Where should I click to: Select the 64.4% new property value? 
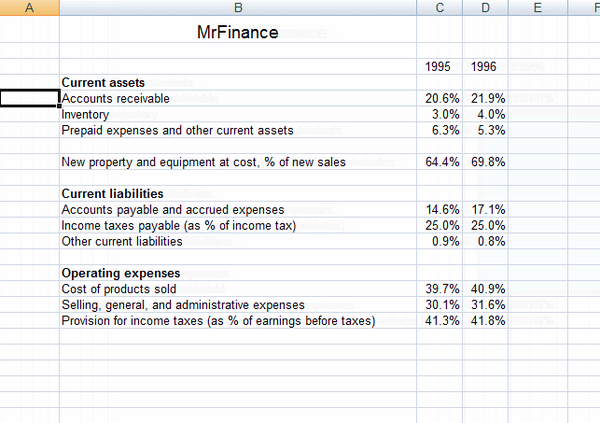[x=442, y=162]
